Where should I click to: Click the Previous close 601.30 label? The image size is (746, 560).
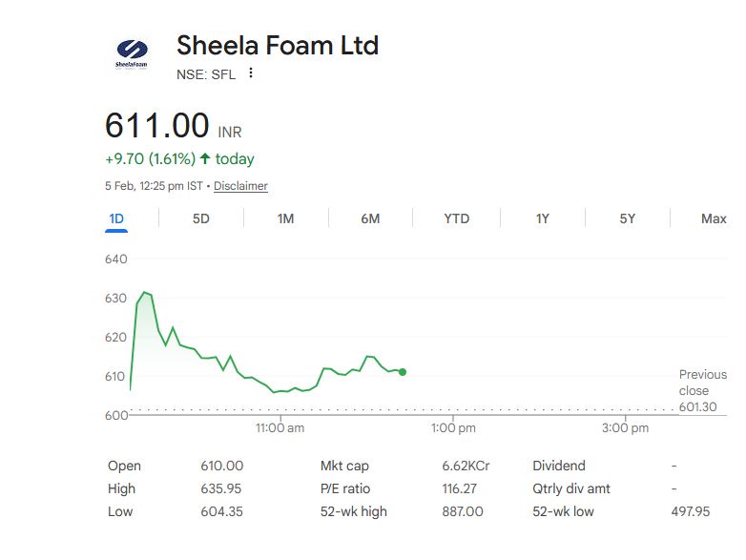click(702, 391)
